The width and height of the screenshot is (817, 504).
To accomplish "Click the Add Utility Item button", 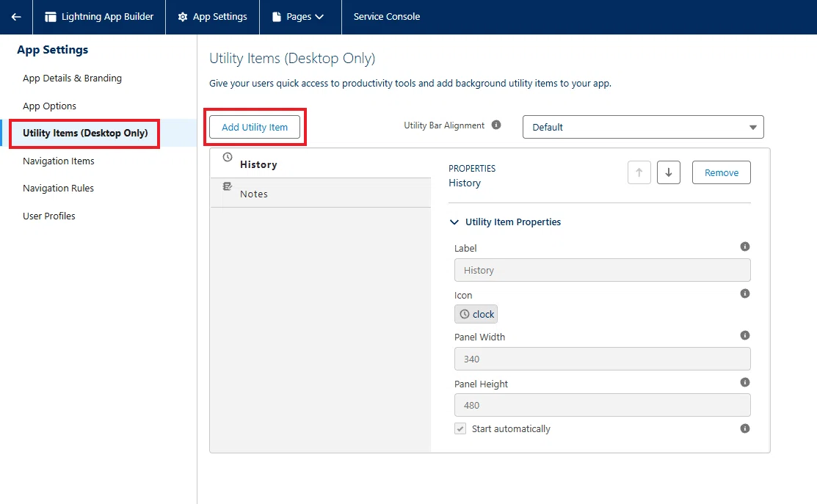I will (x=255, y=127).
